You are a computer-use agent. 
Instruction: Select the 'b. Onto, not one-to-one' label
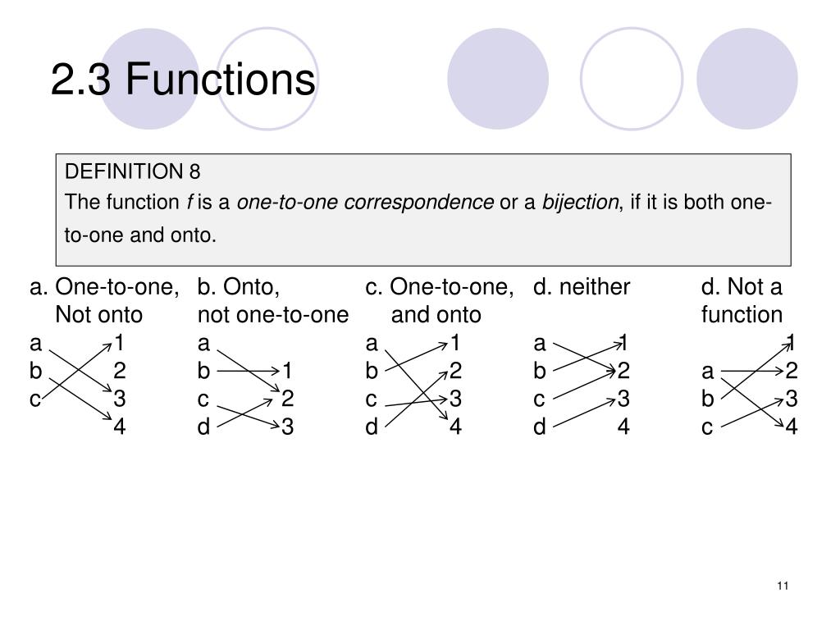[273, 300]
